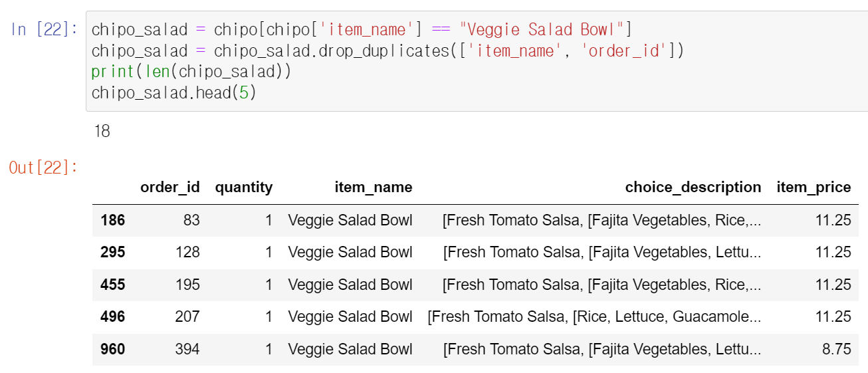The image size is (868, 373).
Task: Select the quantity column header
Action: 243,187
